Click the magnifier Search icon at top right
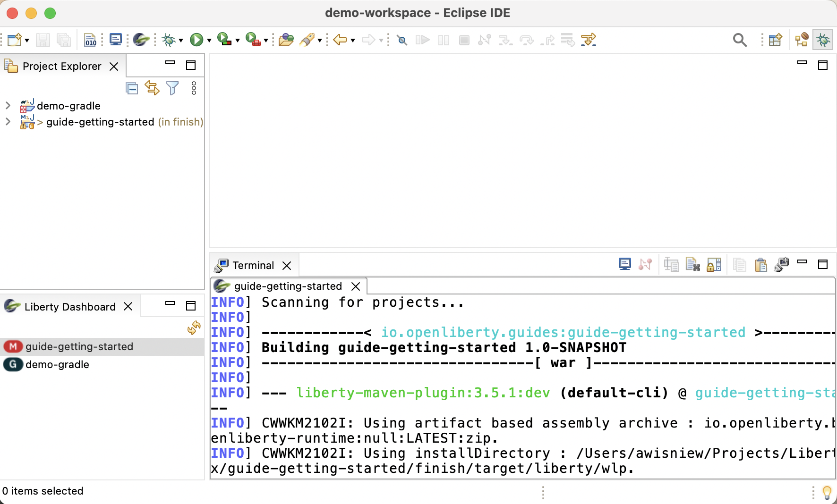This screenshot has width=837, height=504. coord(740,40)
